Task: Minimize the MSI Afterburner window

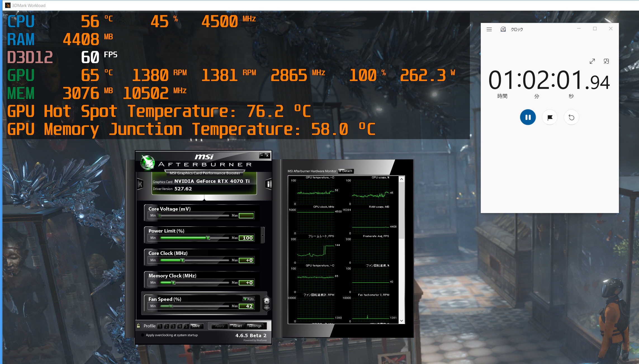Action: click(x=262, y=155)
